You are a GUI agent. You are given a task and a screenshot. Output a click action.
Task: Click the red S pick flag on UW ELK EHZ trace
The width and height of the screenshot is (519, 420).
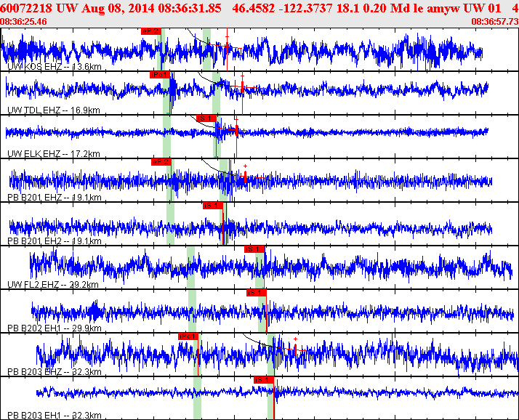(x=206, y=118)
